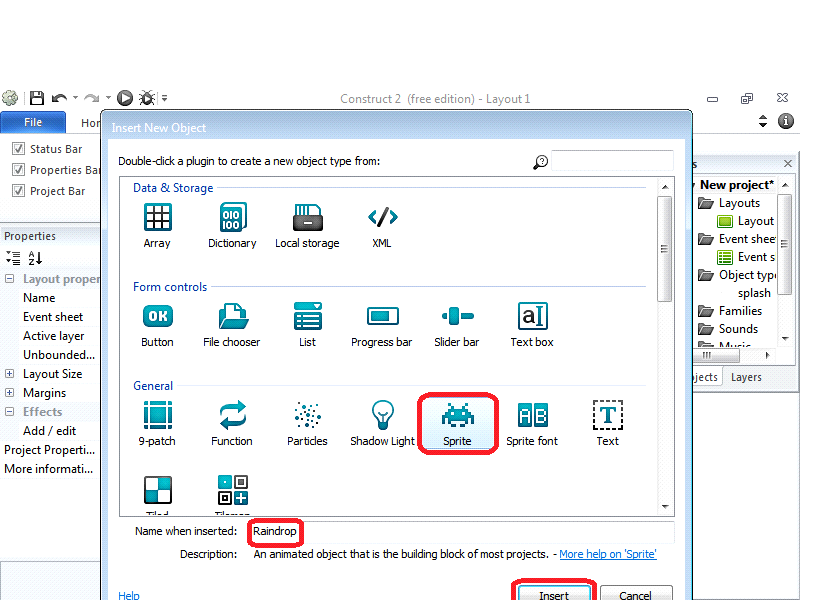819x600 pixels.
Task: Select the Function plugin
Action: [x=232, y=415]
